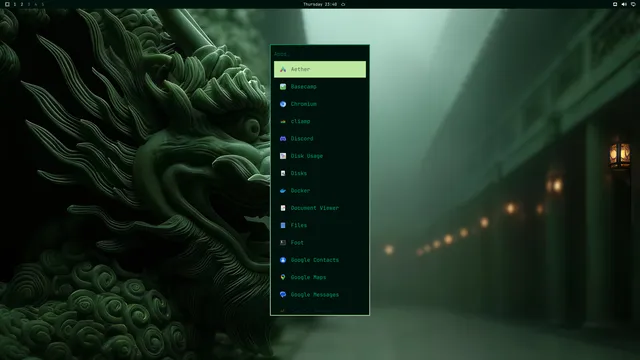Switch to workspace 1 in top bar

click(x=15, y=4)
